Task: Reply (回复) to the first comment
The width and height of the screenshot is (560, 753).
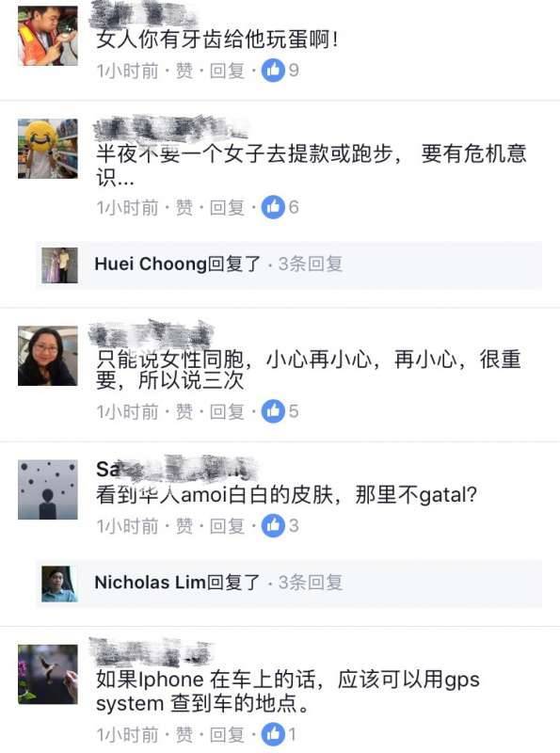Action: (x=227, y=72)
